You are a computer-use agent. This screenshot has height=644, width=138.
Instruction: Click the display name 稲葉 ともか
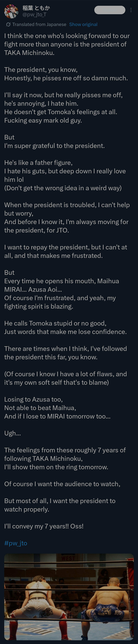pyautogui.click(x=36, y=8)
